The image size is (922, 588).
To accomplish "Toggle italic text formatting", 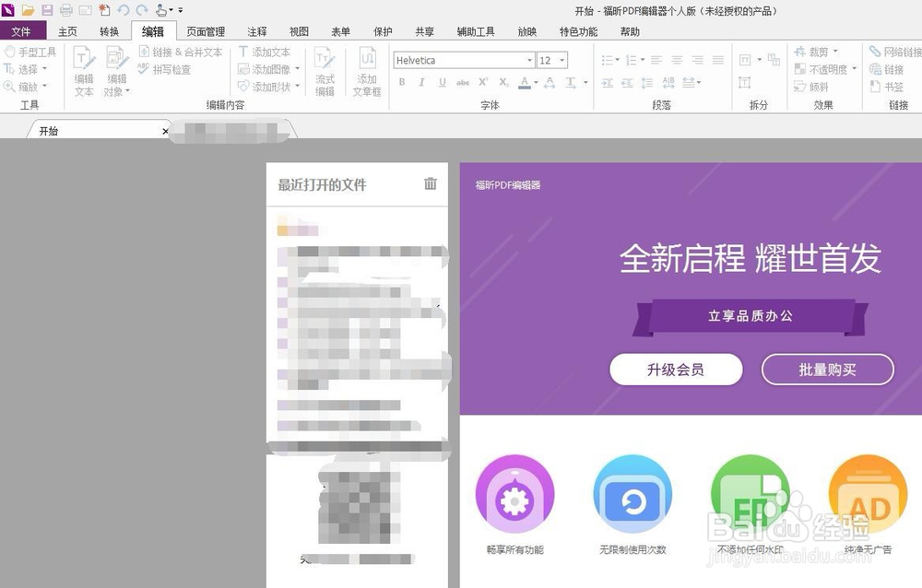I will point(420,82).
